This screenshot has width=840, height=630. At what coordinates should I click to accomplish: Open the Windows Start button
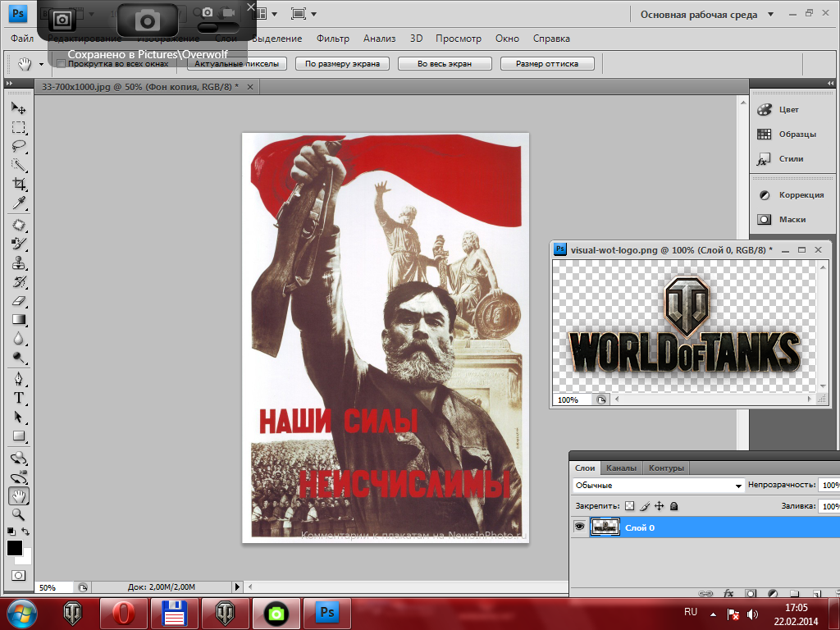[x=21, y=614]
